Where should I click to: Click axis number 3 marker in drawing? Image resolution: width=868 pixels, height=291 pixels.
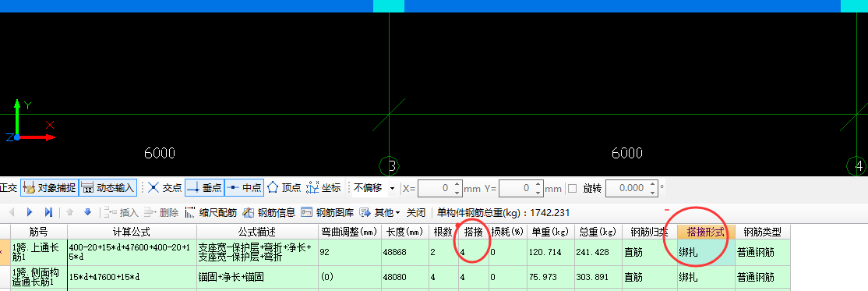[x=390, y=166]
